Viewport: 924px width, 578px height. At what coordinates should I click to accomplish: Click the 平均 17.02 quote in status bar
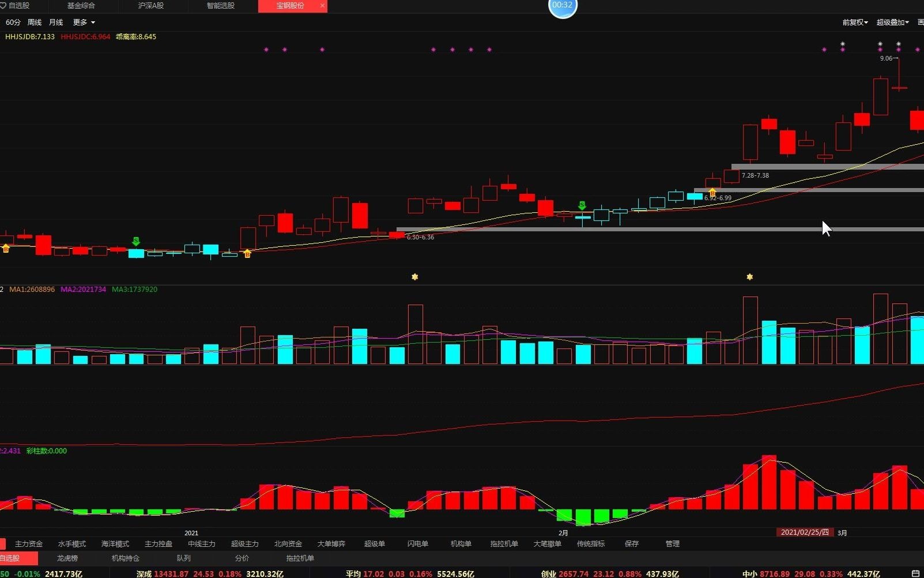click(x=410, y=573)
